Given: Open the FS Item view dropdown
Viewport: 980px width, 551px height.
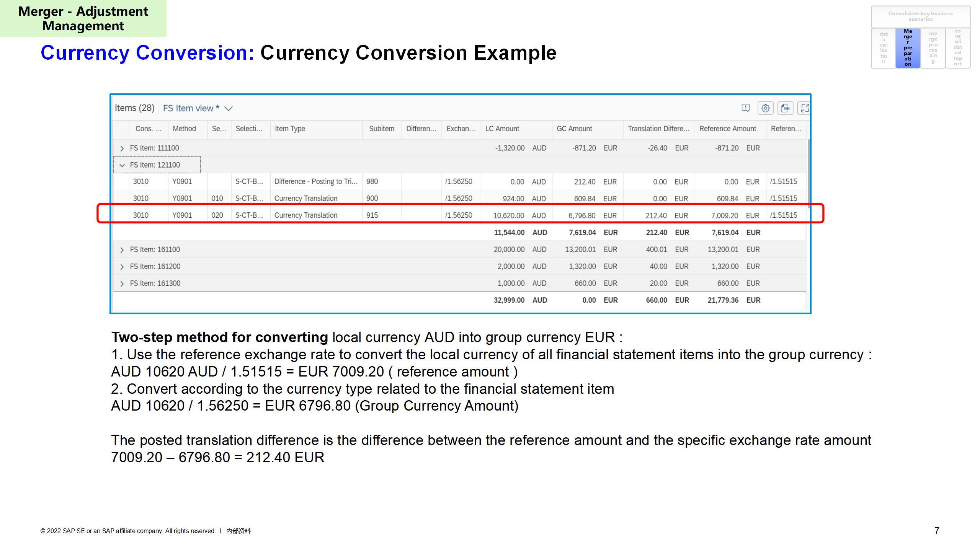Looking at the screenshot, I should coord(229,109).
